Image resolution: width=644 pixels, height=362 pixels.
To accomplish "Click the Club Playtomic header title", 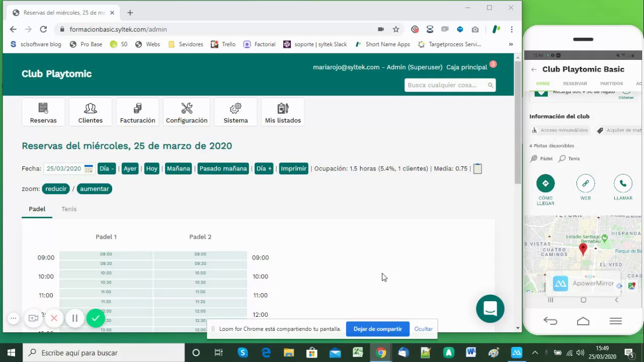I will [56, 74].
